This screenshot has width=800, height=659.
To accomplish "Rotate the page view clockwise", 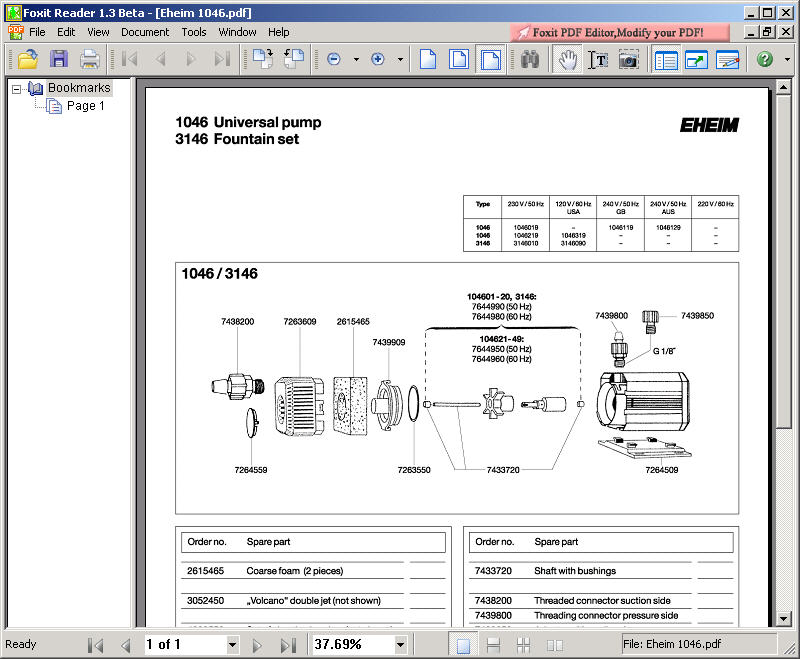I will pyautogui.click(x=263, y=59).
